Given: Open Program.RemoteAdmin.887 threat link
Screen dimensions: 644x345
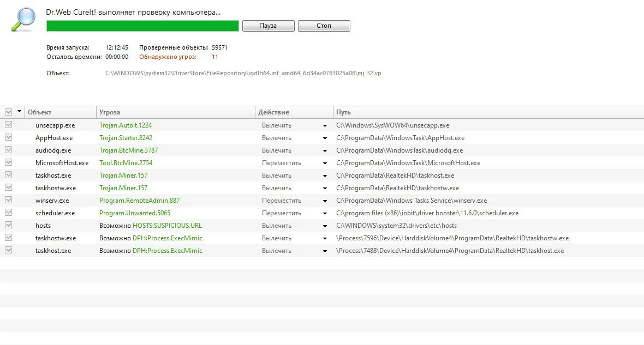Looking at the screenshot, I should point(139,201).
